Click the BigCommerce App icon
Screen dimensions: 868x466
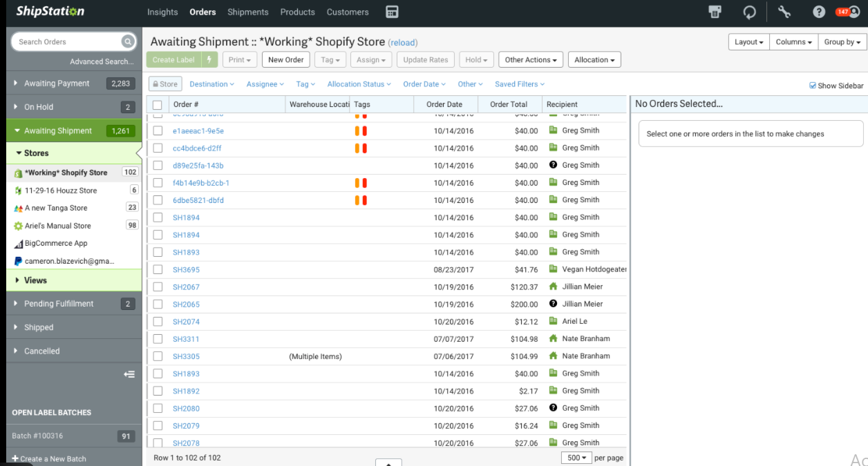pos(19,244)
